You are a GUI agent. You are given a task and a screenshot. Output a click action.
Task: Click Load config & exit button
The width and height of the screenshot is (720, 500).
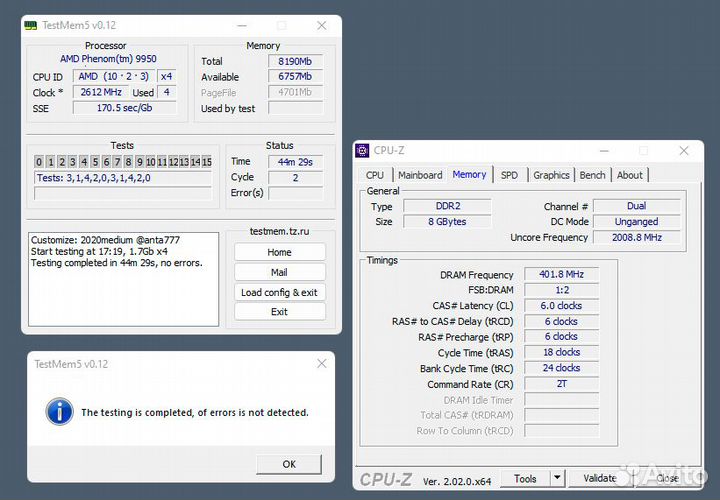pyautogui.click(x=280, y=292)
